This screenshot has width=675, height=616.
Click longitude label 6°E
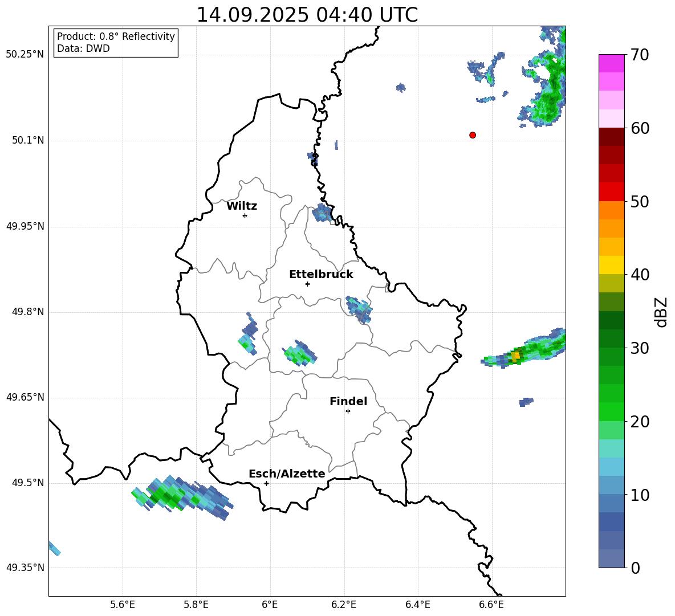pyautogui.click(x=270, y=605)
